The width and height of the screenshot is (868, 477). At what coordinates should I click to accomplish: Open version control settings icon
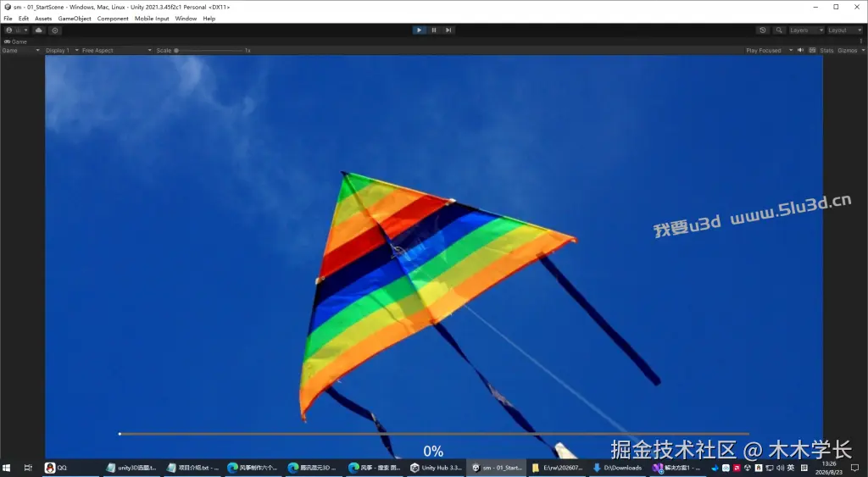(55, 30)
